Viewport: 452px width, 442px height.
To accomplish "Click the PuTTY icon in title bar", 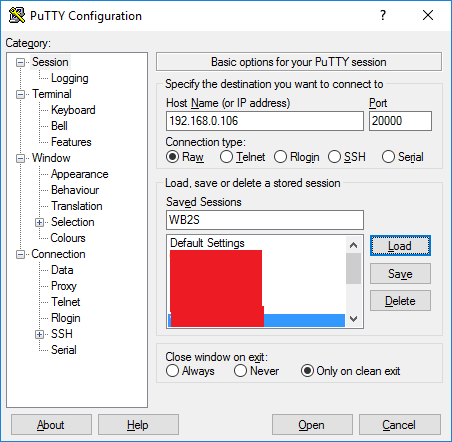I will tap(17, 15).
